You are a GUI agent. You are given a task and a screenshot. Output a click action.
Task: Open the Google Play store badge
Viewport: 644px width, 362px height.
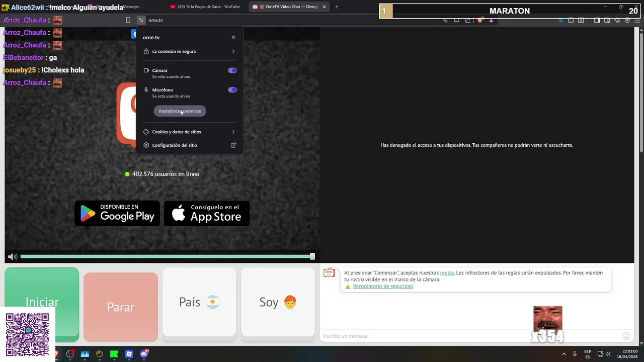click(117, 213)
